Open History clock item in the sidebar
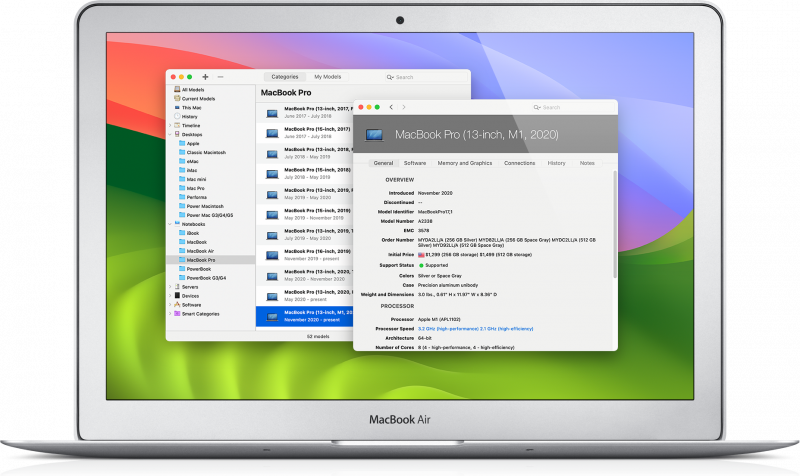800x476 pixels. (x=189, y=116)
